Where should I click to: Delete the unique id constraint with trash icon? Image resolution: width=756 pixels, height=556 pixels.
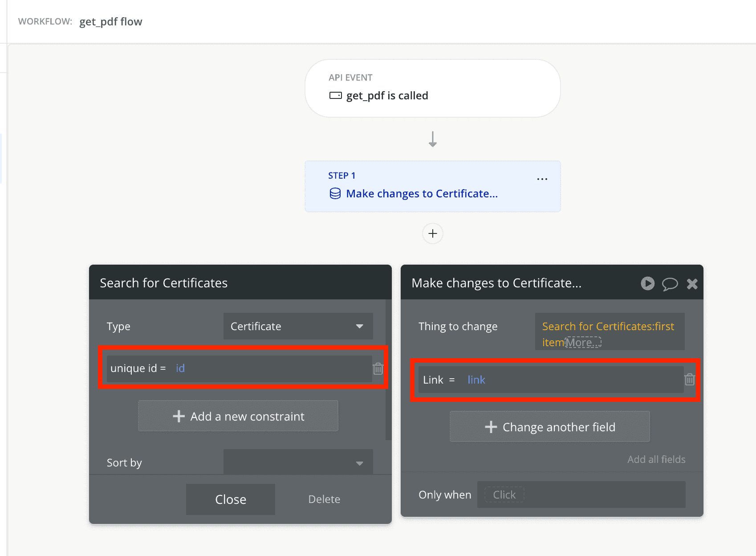click(378, 369)
